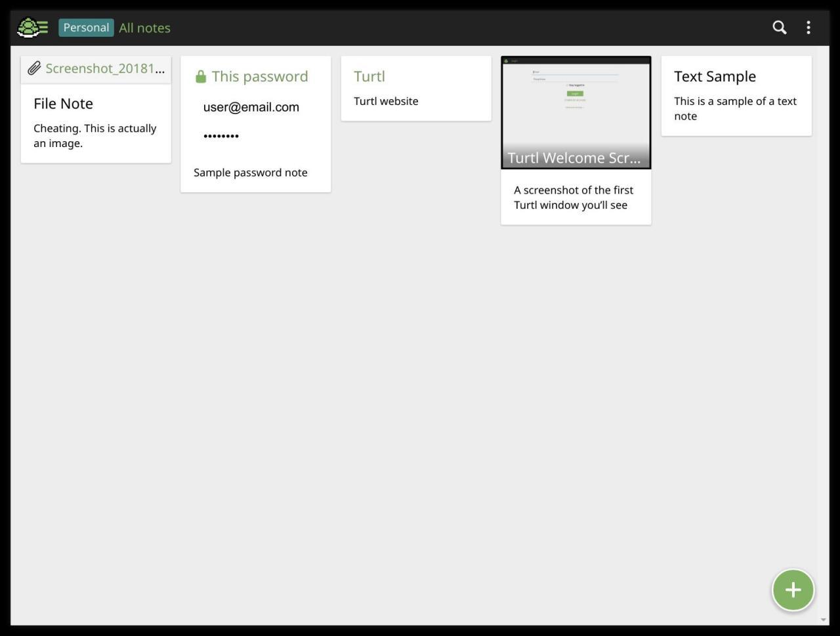This screenshot has height=636, width=840.
Task: Click the green lock icon
Action: tap(201, 77)
